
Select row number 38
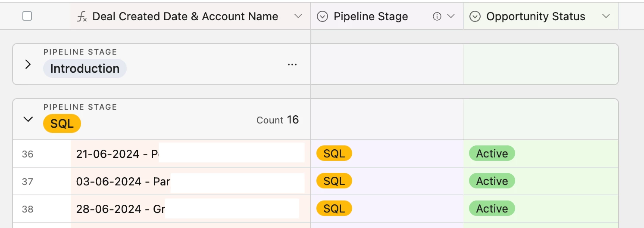[x=28, y=209]
